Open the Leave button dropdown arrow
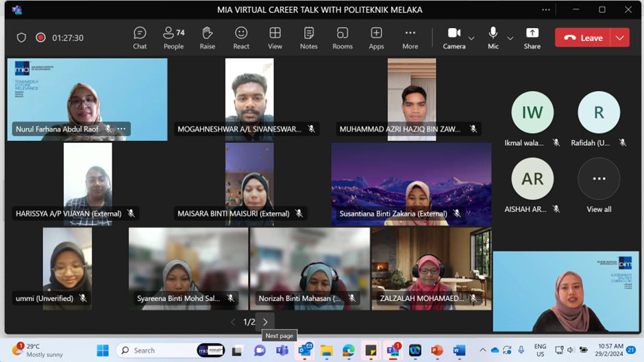This screenshot has width=644, height=362. [620, 38]
